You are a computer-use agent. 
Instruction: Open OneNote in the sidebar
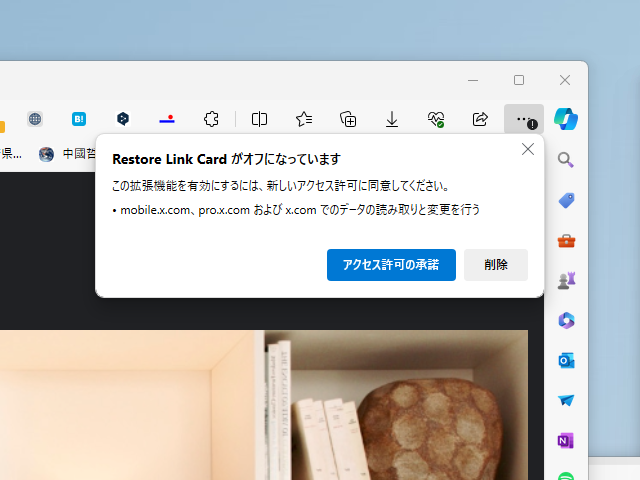click(x=566, y=441)
